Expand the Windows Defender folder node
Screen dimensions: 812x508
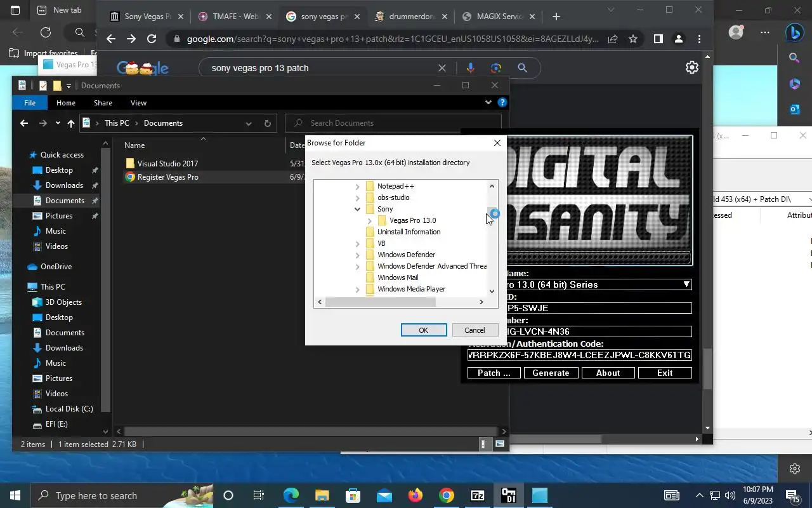[x=357, y=255]
